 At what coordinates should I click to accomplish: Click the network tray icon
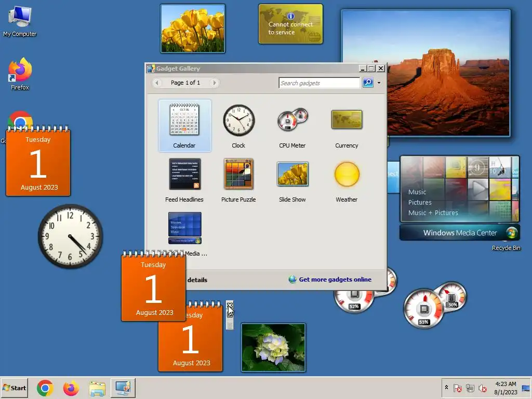(470, 388)
